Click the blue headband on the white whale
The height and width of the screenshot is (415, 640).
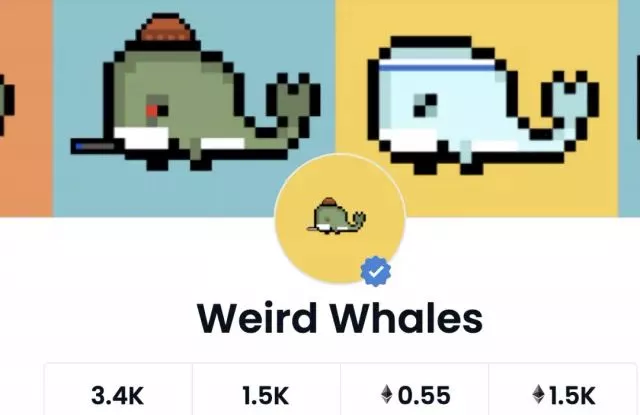437,67
